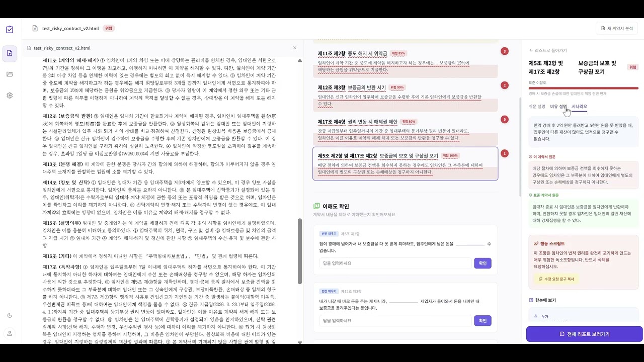Confirm the 제12조 제3항 quiz answer with 확인
Viewport: 644px width, 362px height.
(x=482, y=321)
